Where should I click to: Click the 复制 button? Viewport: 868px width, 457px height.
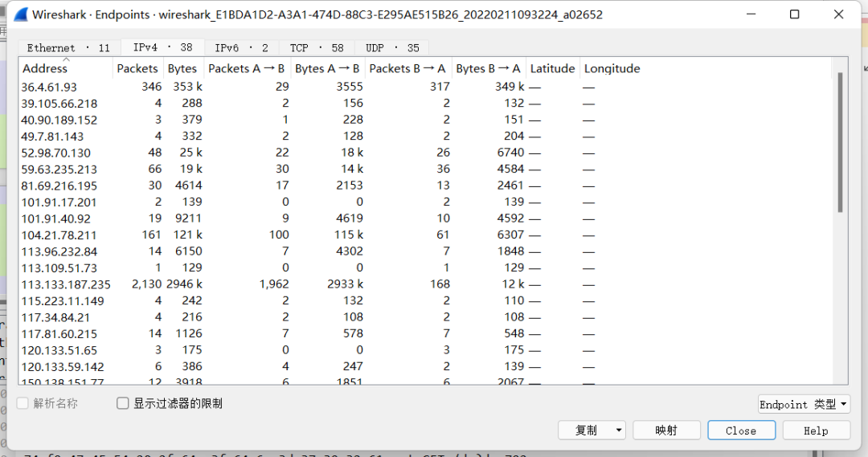(586, 430)
